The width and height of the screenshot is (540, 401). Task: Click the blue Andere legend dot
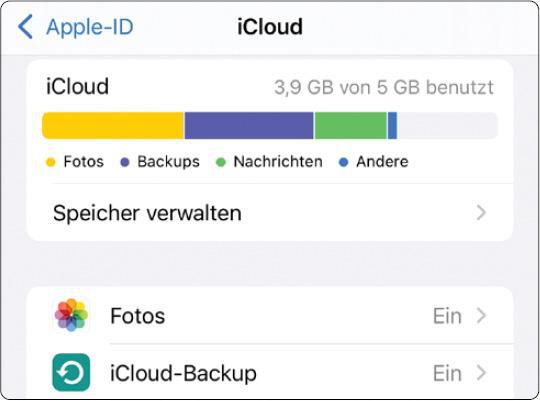[x=343, y=162]
